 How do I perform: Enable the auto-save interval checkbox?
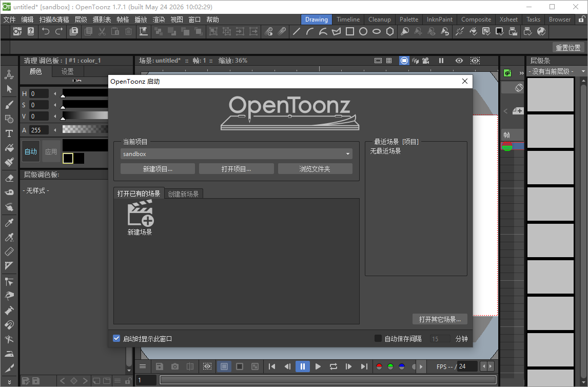click(378, 338)
